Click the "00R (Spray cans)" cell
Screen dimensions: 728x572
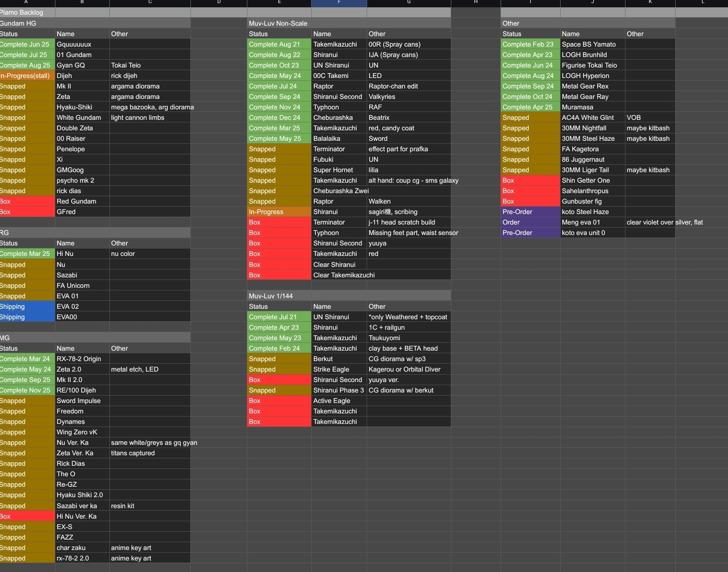point(408,44)
